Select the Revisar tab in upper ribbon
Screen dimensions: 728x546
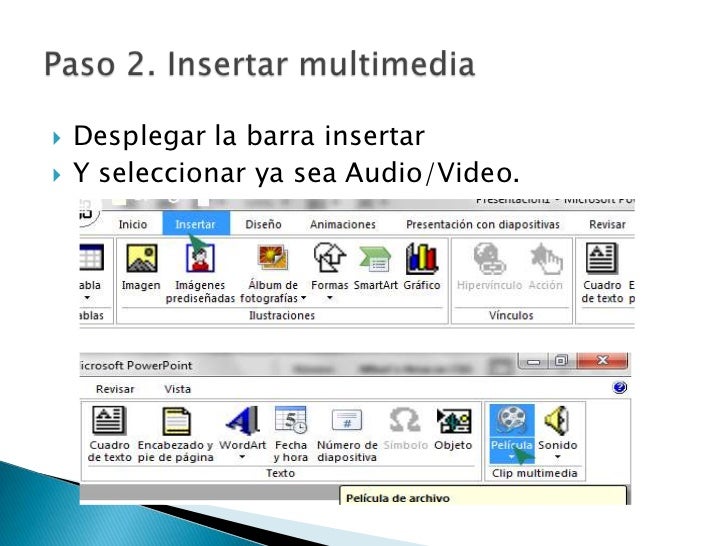point(607,224)
